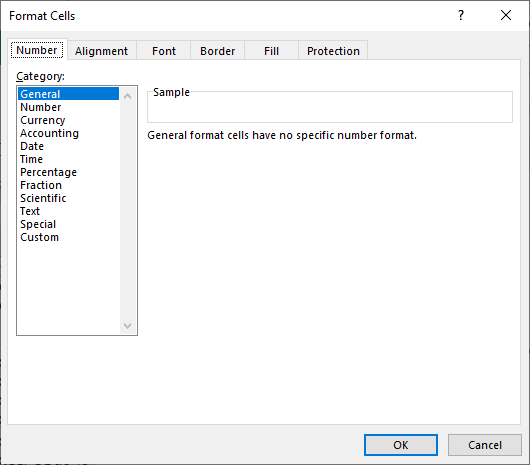Select the Fill tab
The height and width of the screenshot is (465, 530).
(x=271, y=51)
